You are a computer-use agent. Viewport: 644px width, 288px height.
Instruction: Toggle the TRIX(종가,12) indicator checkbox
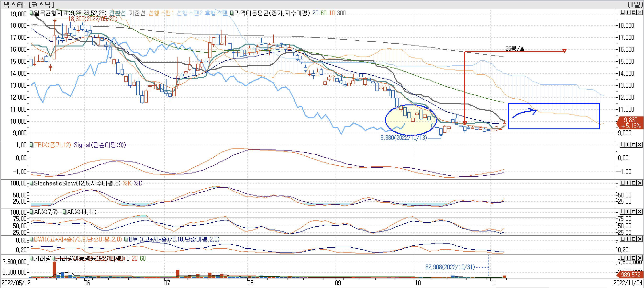click(x=31, y=145)
